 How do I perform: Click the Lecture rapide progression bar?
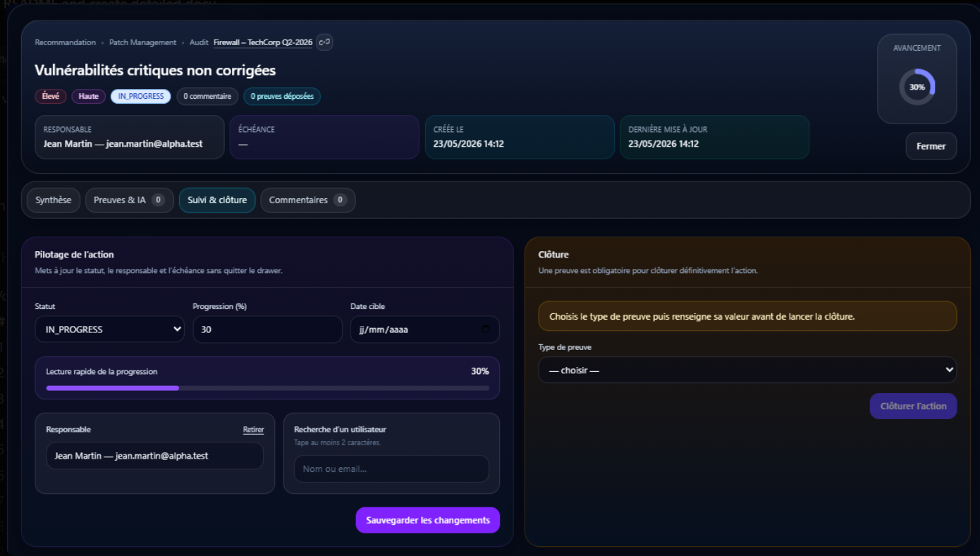tap(268, 388)
